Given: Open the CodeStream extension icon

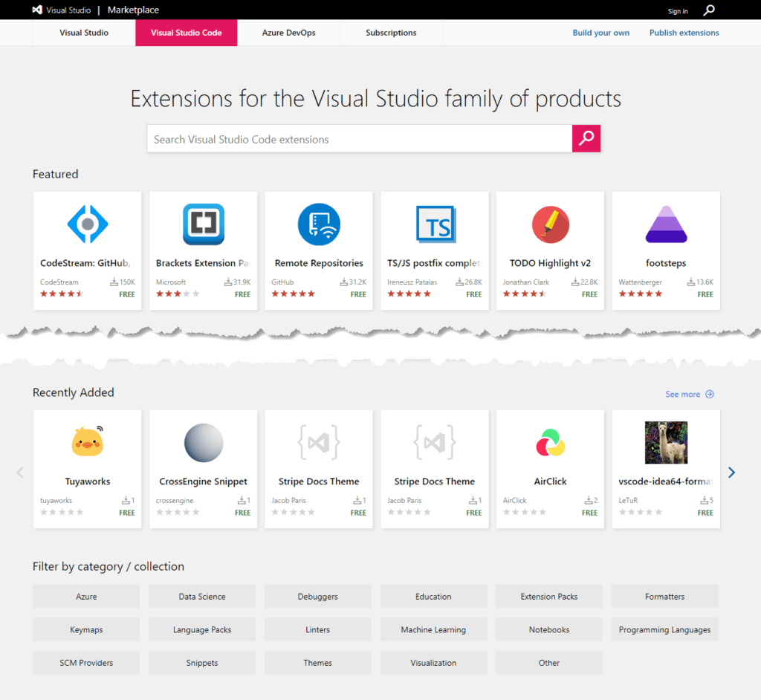Looking at the screenshot, I should point(87,224).
